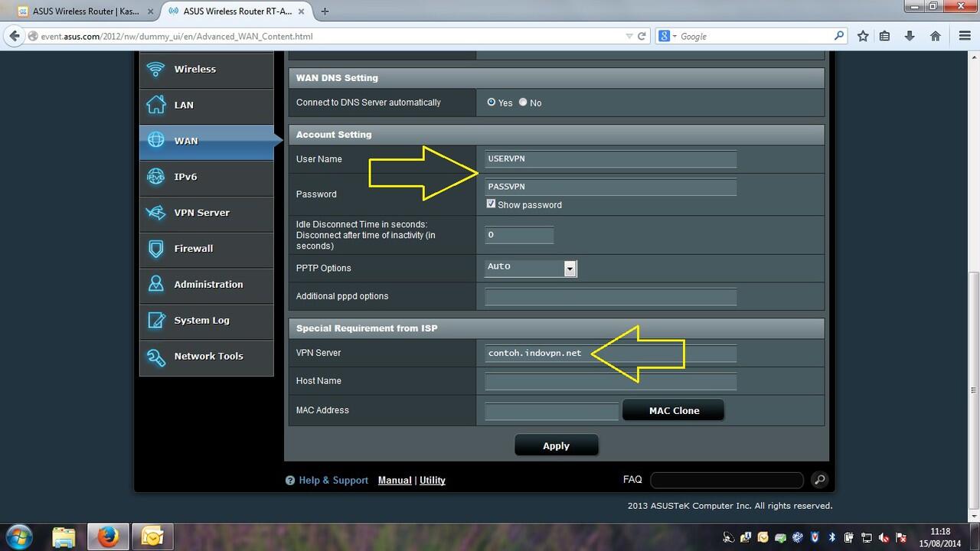The image size is (980, 551).
Task: Open the Firewall sidebar section
Action: 207,249
